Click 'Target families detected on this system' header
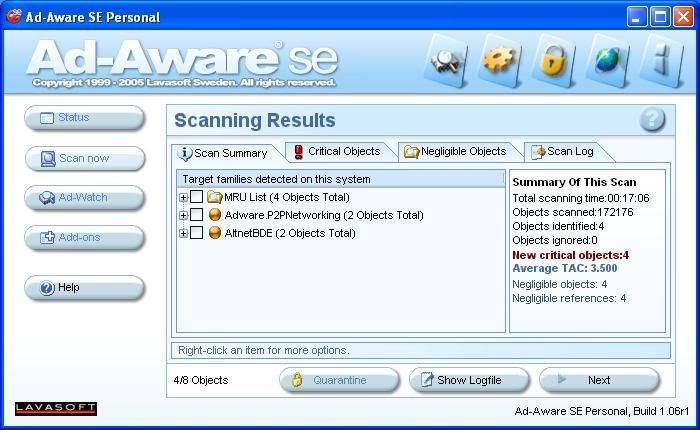The width and height of the screenshot is (700, 430). 341,179
